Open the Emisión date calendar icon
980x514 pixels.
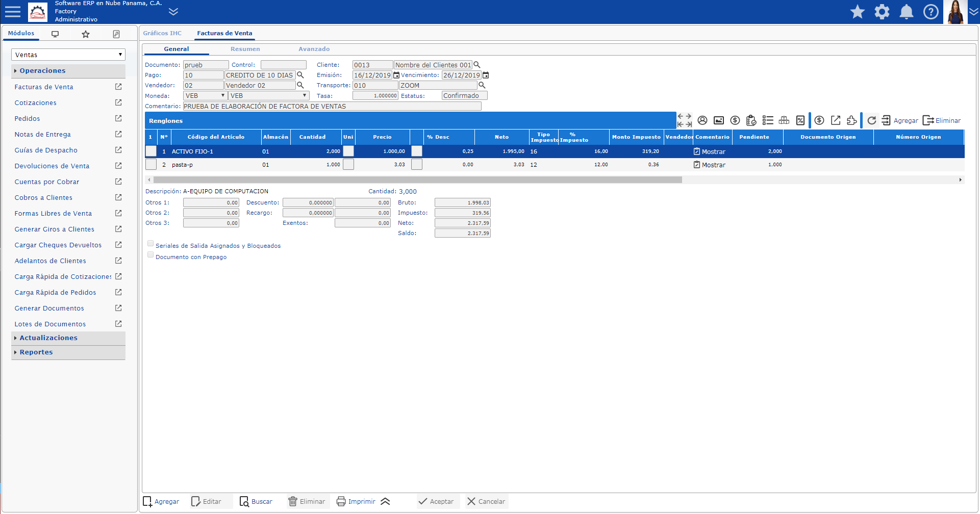pos(396,75)
